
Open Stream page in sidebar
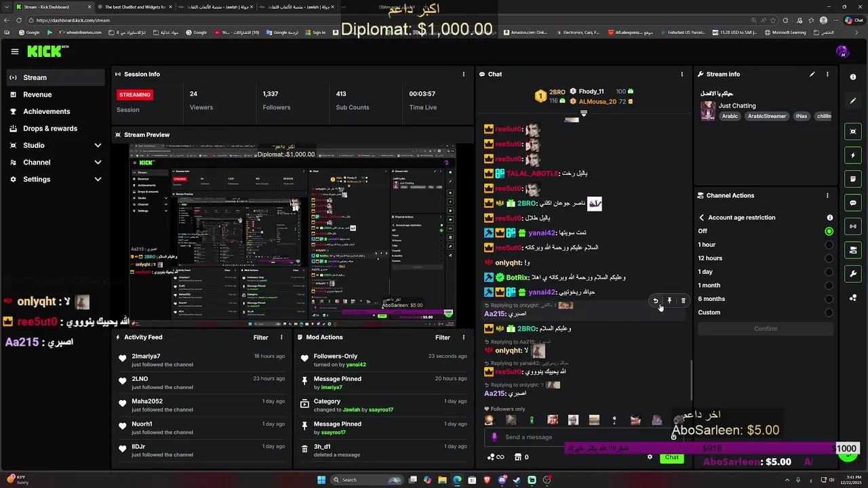coord(56,77)
